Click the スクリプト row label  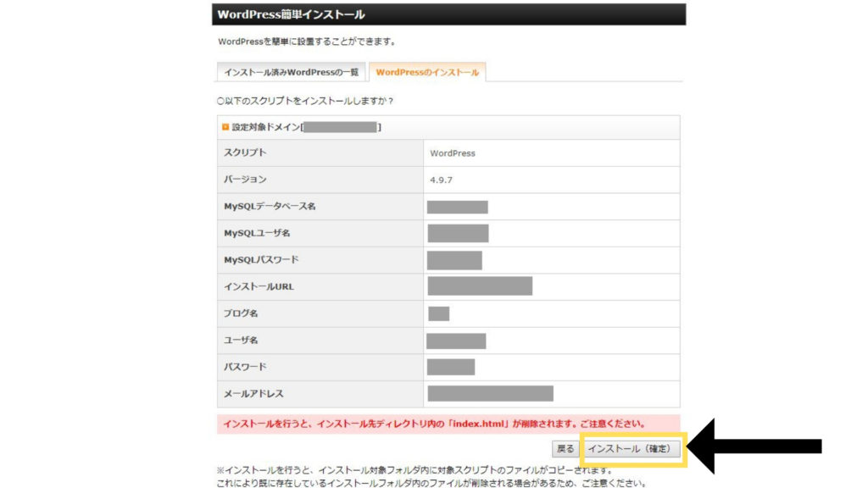click(x=245, y=152)
